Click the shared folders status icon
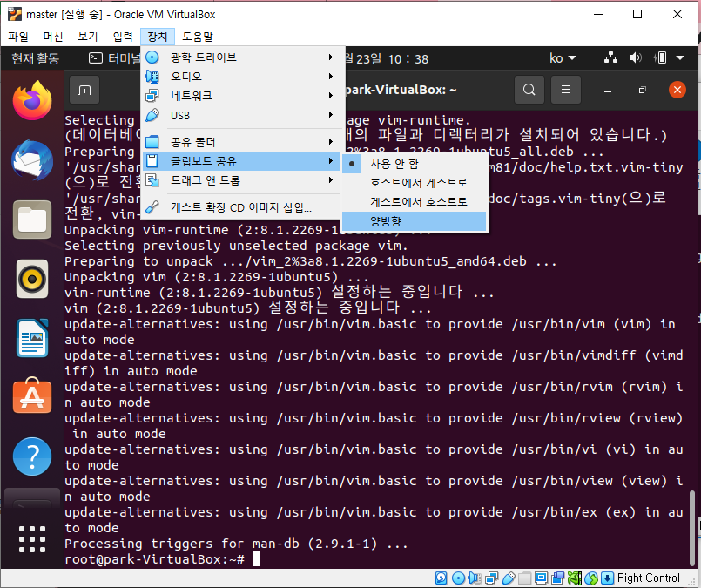This screenshot has width=701, height=588. [525, 578]
